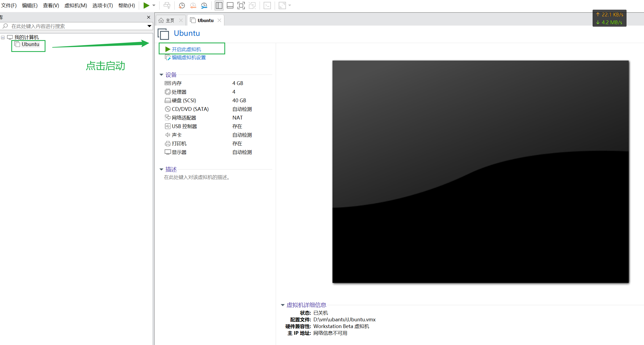644x345 pixels.
Task: Click 编辑虚拟机设置 link
Action: 189,57
